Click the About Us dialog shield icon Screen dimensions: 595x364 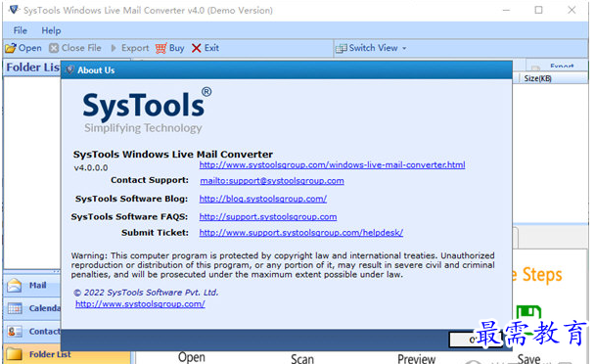coord(69,69)
